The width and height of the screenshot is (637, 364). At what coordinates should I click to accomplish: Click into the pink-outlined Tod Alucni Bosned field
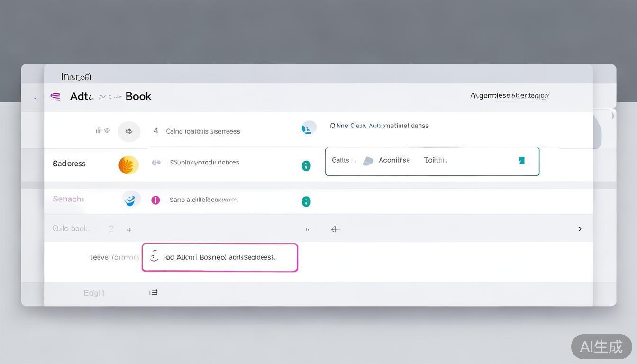(x=219, y=257)
